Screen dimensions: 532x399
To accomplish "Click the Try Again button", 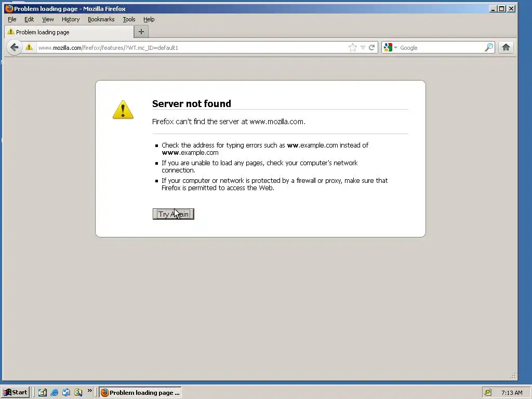I will (x=173, y=214).
